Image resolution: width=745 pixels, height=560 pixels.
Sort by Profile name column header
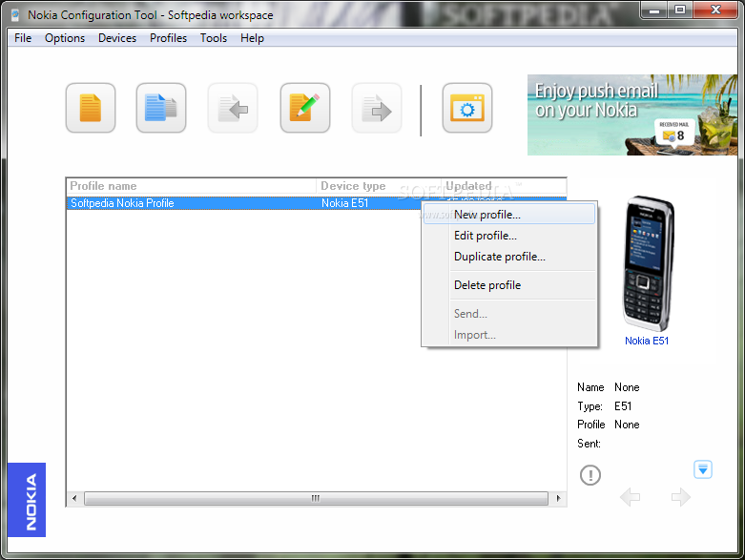[x=191, y=186]
